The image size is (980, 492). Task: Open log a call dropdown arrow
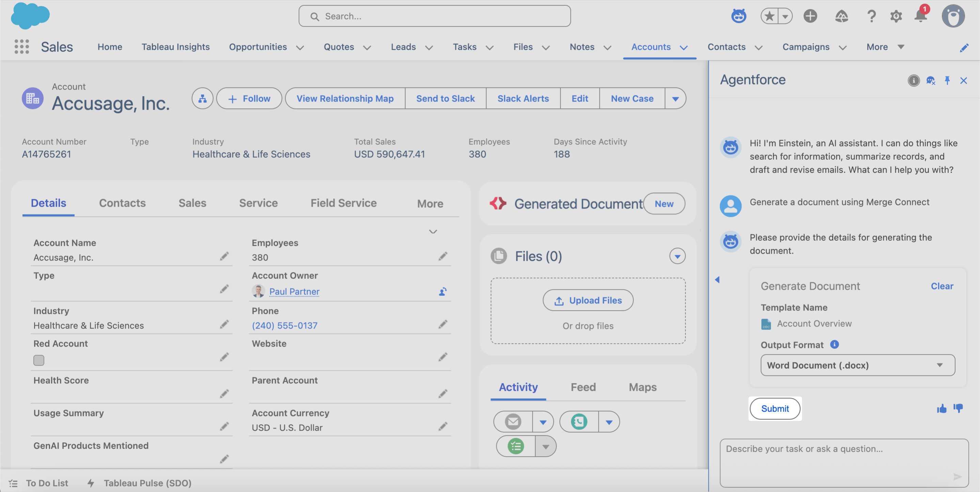[609, 422]
